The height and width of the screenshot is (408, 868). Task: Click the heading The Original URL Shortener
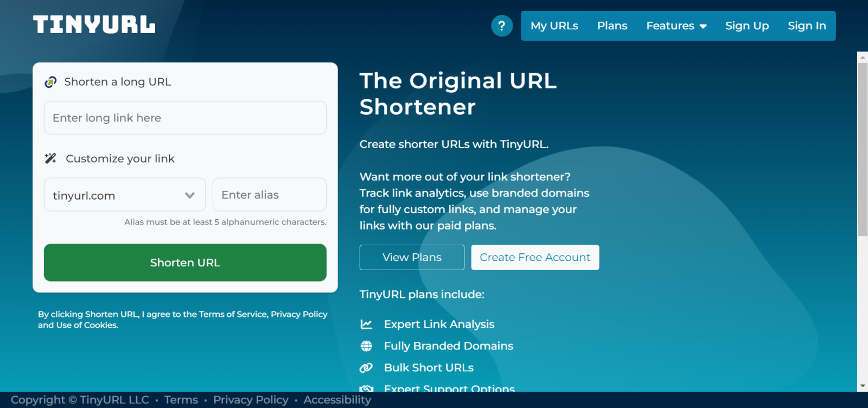pyautogui.click(x=458, y=94)
